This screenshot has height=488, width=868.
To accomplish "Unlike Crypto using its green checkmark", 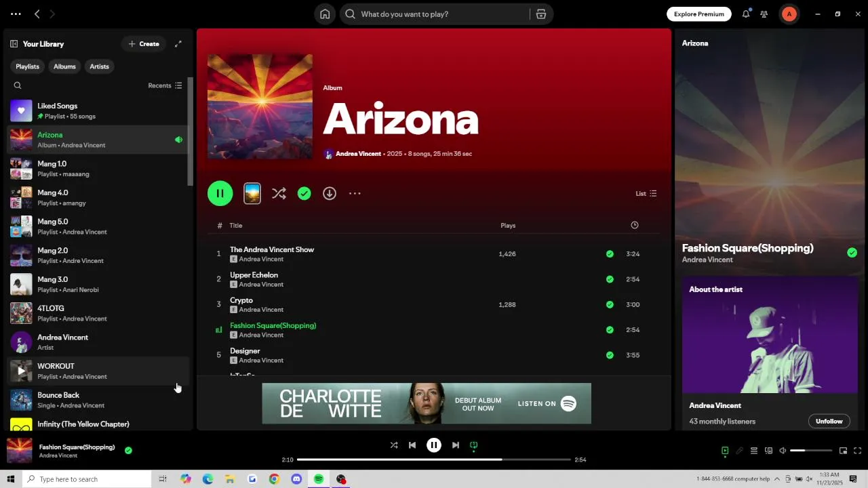I will [x=610, y=305].
